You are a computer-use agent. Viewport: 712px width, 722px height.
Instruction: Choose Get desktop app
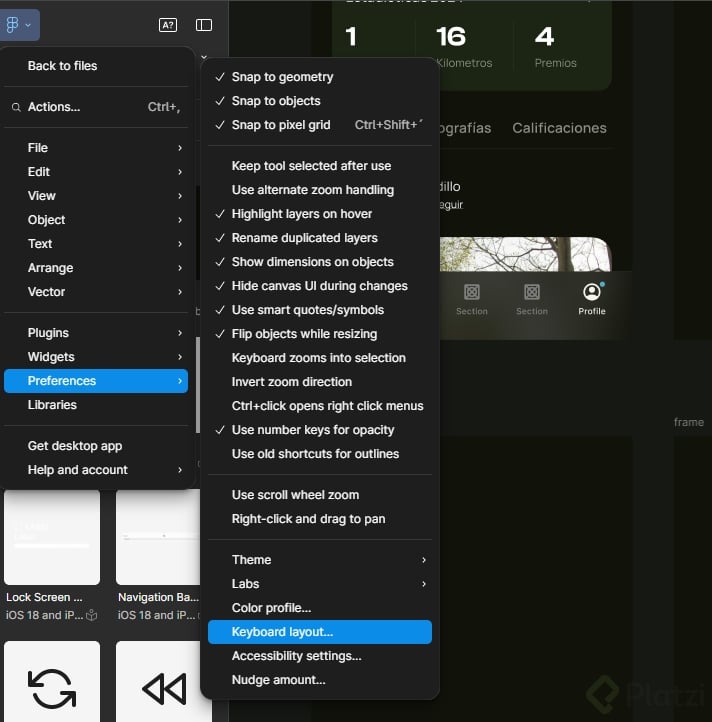click(96, 446)
